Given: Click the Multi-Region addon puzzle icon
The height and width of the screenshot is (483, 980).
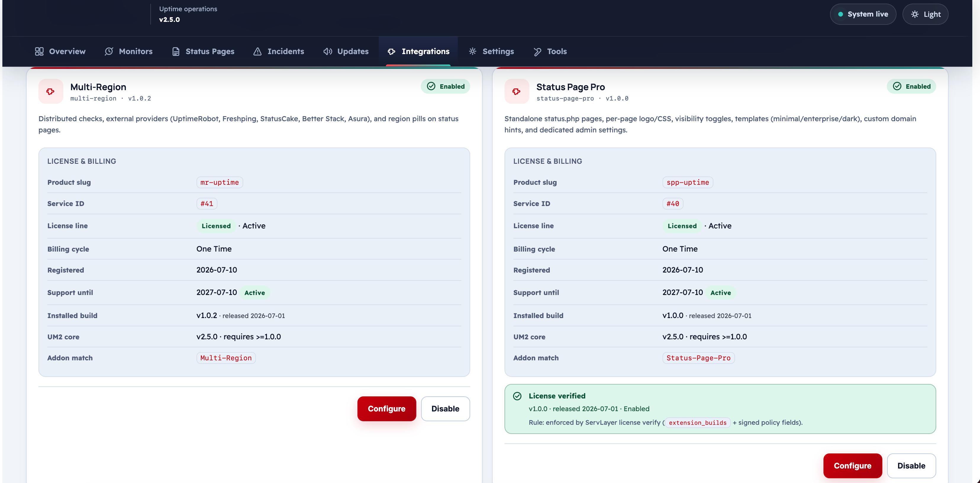Looking at the screenshot, I should tap(51, 91).
